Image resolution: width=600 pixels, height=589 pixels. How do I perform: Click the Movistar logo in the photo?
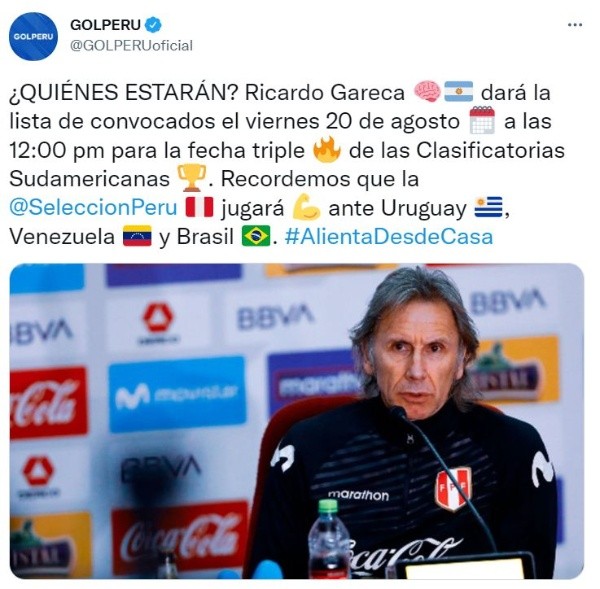pos(177,394)
